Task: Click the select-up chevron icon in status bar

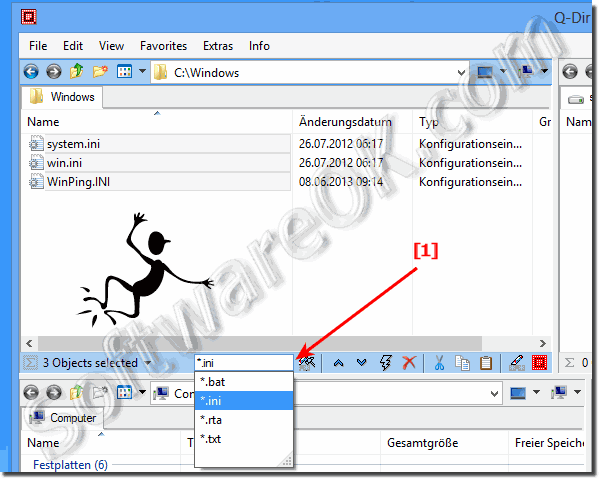Action: 338,362
